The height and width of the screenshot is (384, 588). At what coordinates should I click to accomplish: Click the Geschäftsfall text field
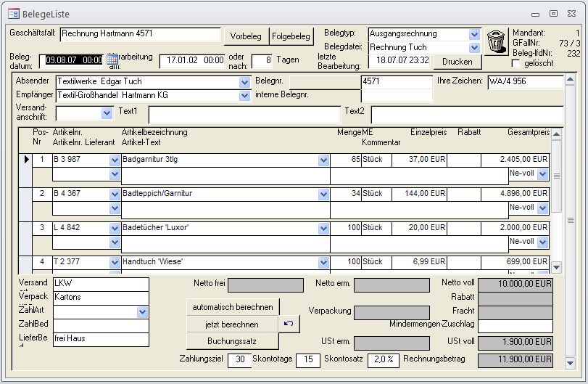[140, 34]
